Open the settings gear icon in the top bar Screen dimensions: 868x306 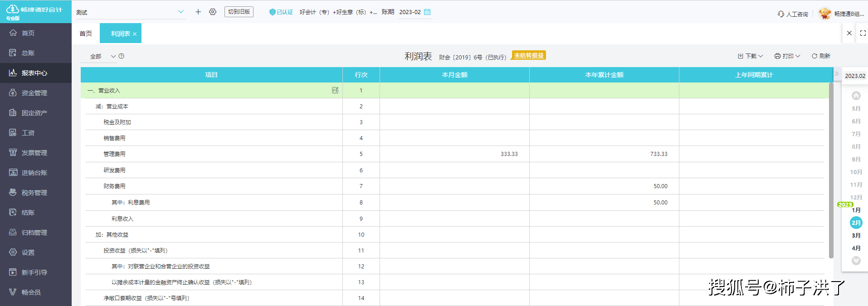pyautogui.click(x=213, y=12)
